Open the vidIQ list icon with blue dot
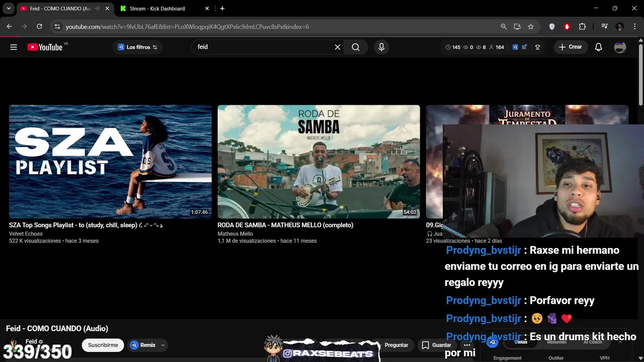The height and width of the screenshot is (362, 644). (524, 47)
